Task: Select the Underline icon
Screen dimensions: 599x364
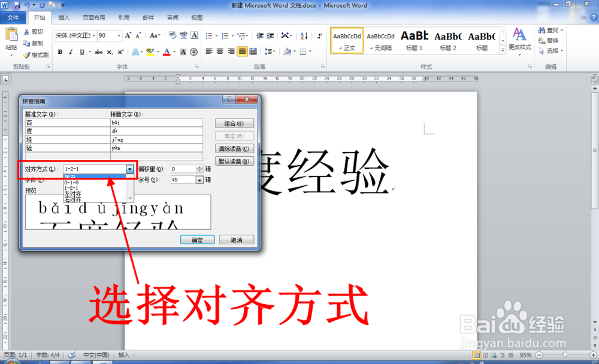Action: click(82, 51)
